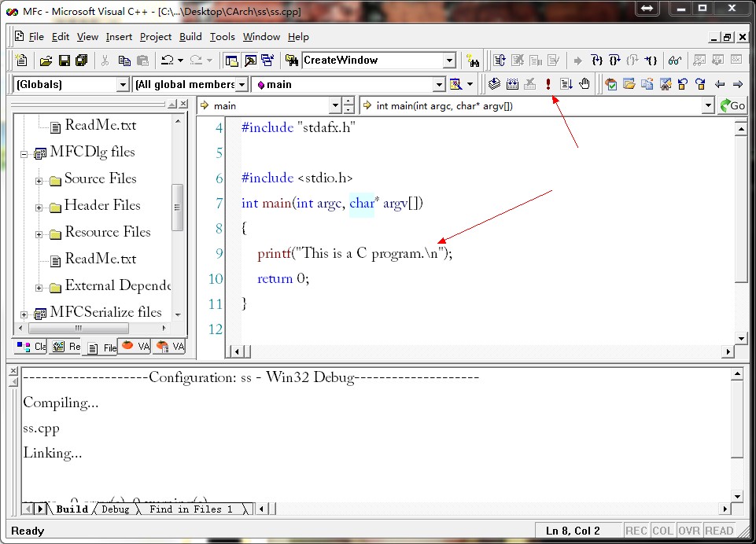Switch to the Debug output tab

click(115, 509)
